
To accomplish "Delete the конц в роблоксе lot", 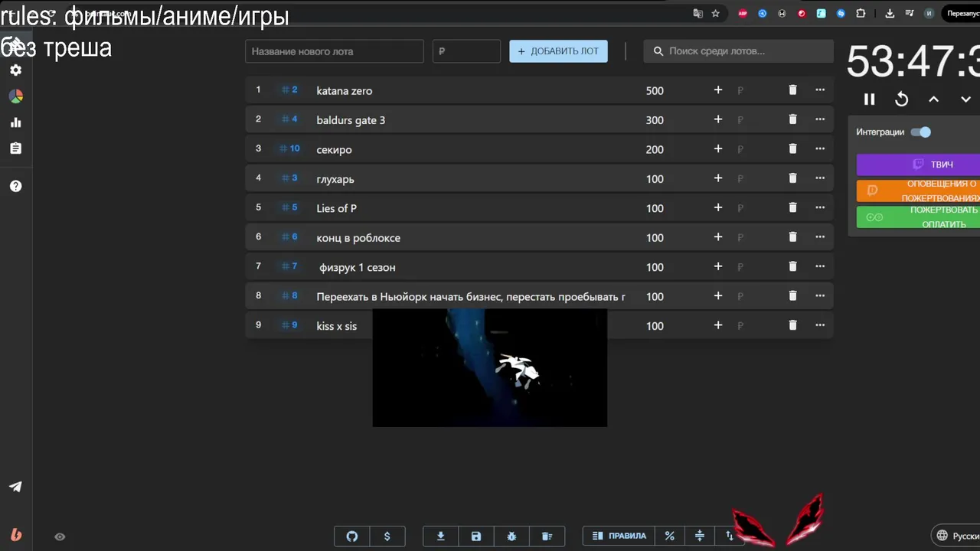I will click(x=792, y=237).
